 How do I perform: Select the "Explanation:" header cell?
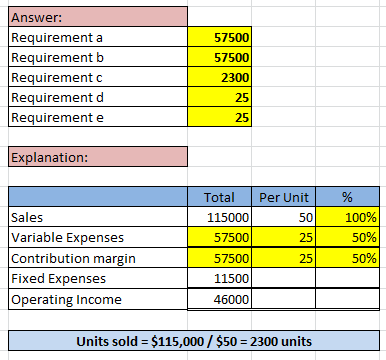[x=98, y=157]
